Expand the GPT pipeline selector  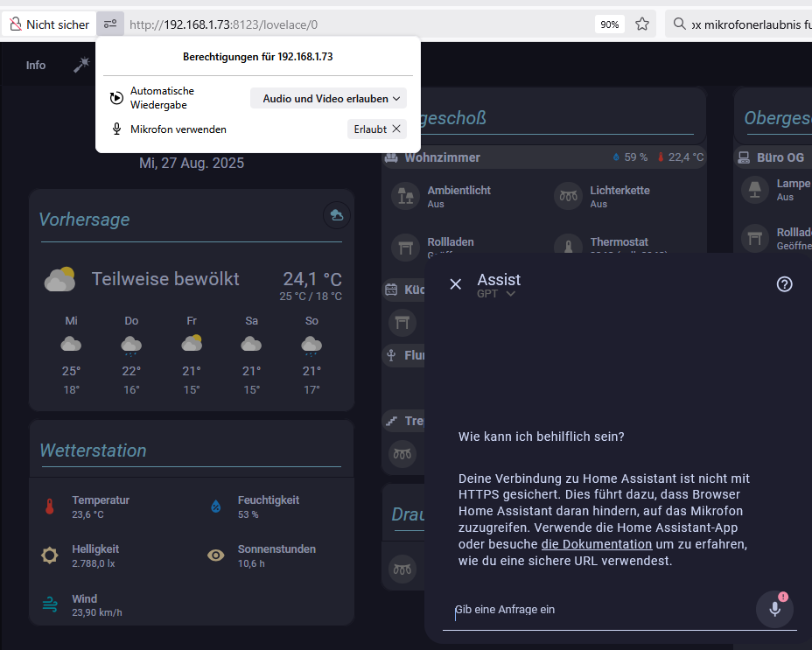495,294
